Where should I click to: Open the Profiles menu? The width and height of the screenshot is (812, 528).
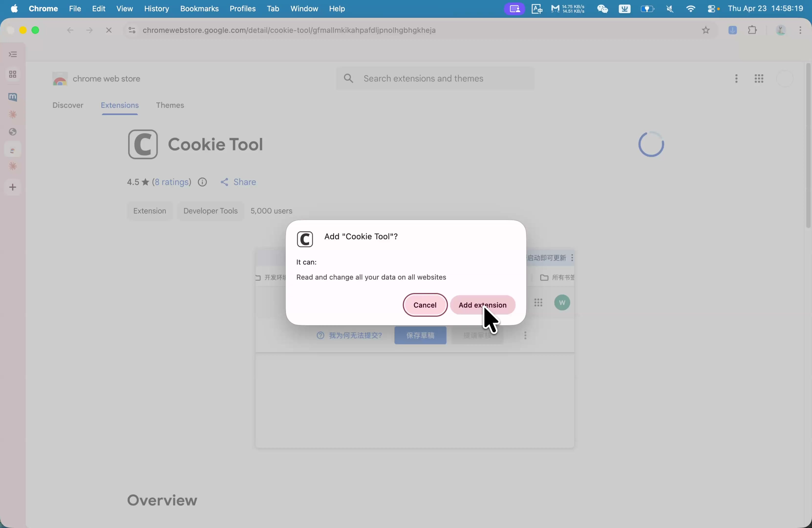(x=243, y=9)
